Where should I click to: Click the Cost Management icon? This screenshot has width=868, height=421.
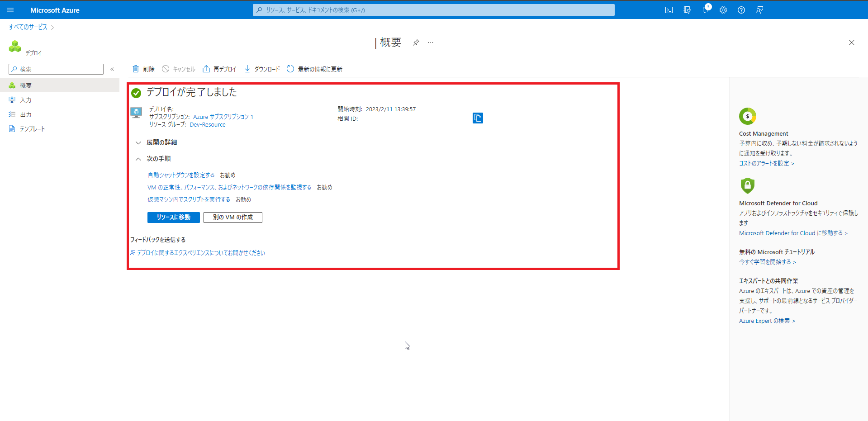[748, 116]
